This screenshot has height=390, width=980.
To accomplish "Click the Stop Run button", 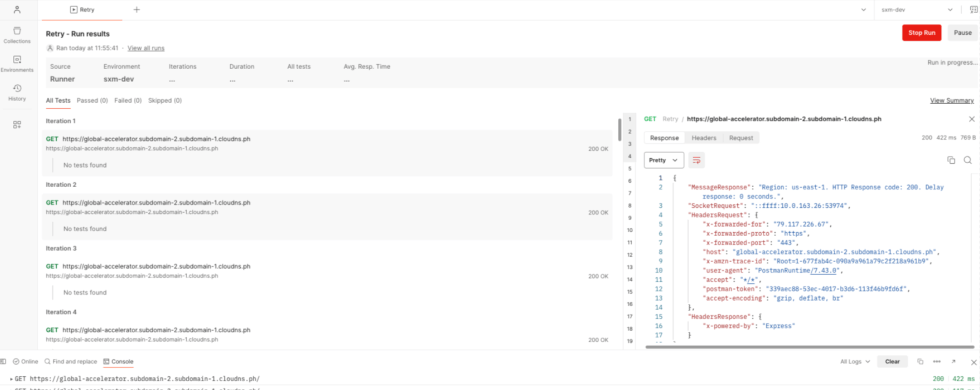I will [922, 33].
